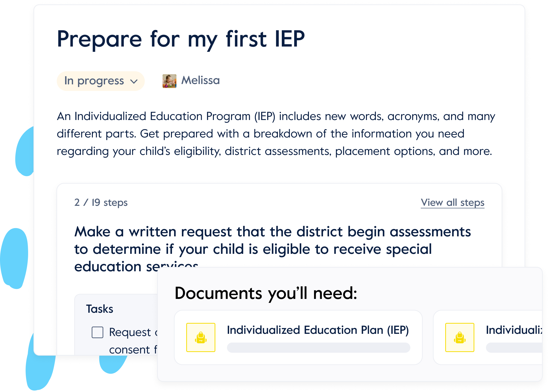Click the '2 / 19 steps' progress counter
Screen dimensions: 550x392
point(101,203)
